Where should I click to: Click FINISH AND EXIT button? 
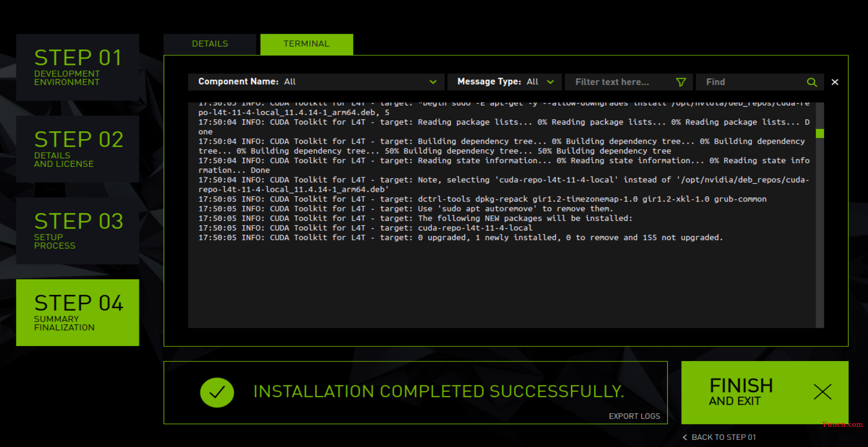click(x=765, y=392)
